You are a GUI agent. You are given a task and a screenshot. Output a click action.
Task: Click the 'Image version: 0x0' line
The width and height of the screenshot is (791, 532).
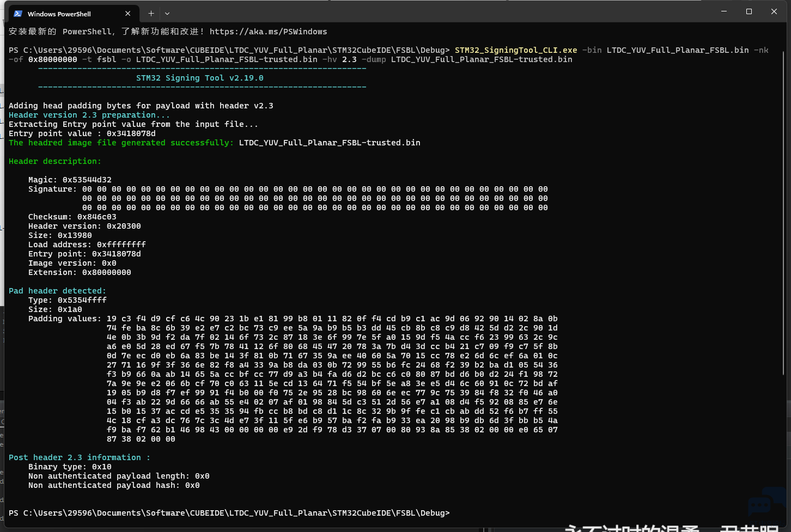click(72, 263)
